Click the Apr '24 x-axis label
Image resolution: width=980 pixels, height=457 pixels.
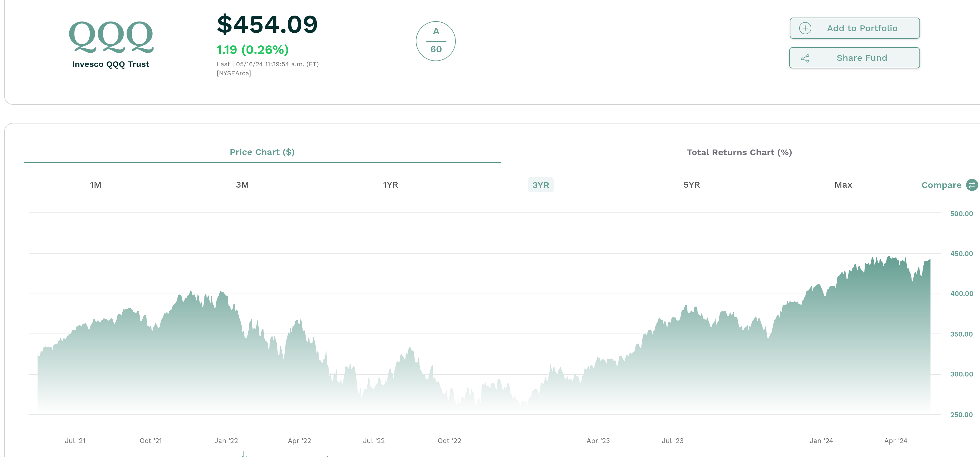[x=896, y=441]
